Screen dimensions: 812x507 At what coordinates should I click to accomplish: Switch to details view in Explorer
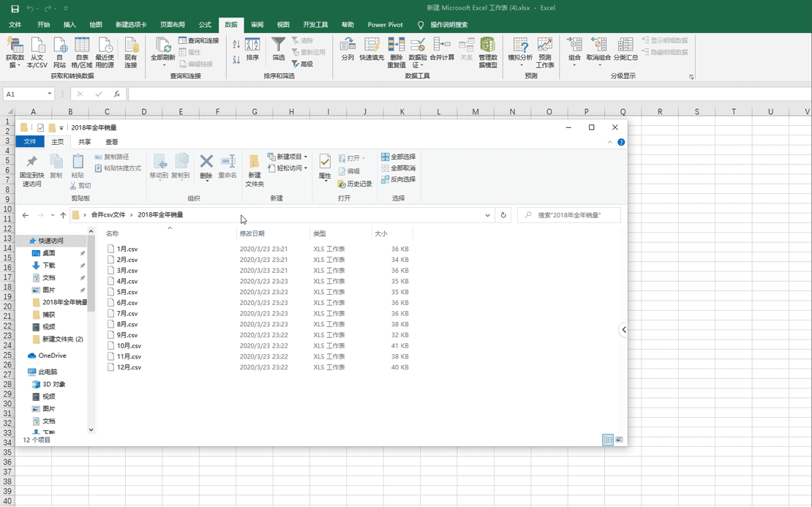click(x=608, y=440)
